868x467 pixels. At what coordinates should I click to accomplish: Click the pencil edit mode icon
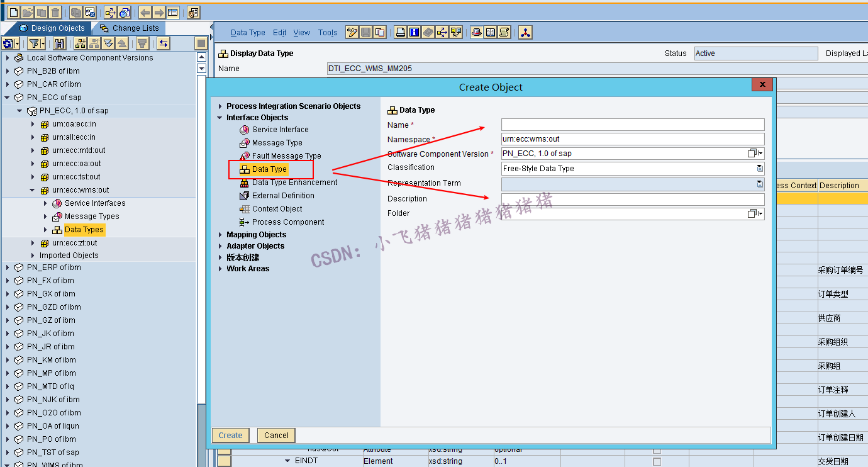[x=352, y=33]
